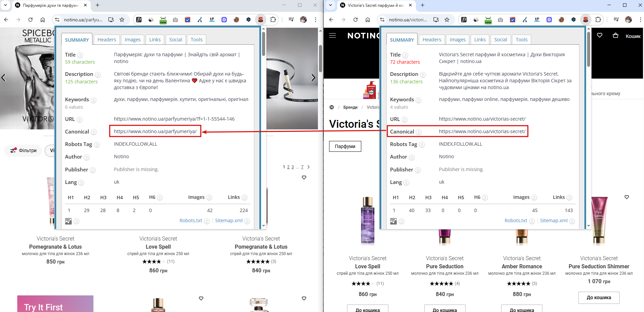644x312 pixels.
Task: Open Extensions puzzle icon in left browser
Action: point(273,20)
